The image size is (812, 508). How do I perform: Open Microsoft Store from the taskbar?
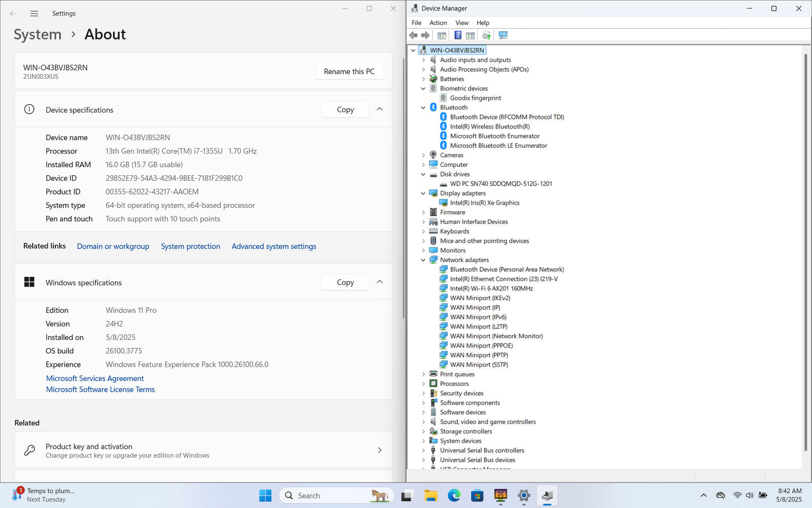(x=477, y=496)
